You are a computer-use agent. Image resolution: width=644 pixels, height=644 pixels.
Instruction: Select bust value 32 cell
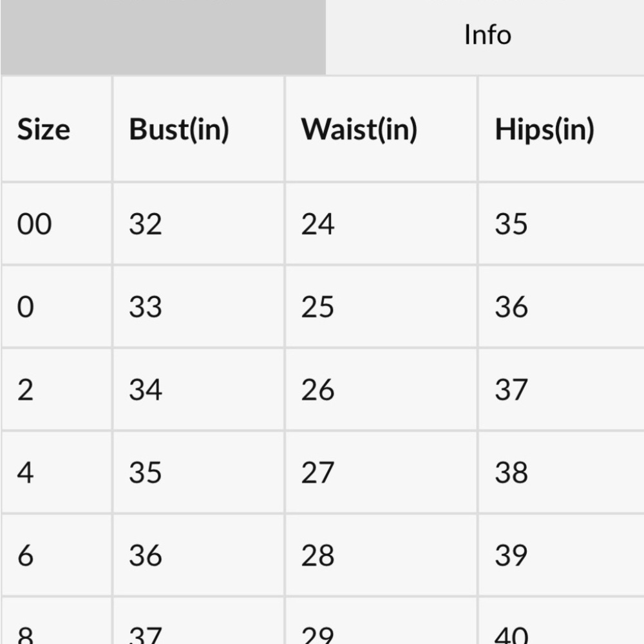[x=198, y=224]
